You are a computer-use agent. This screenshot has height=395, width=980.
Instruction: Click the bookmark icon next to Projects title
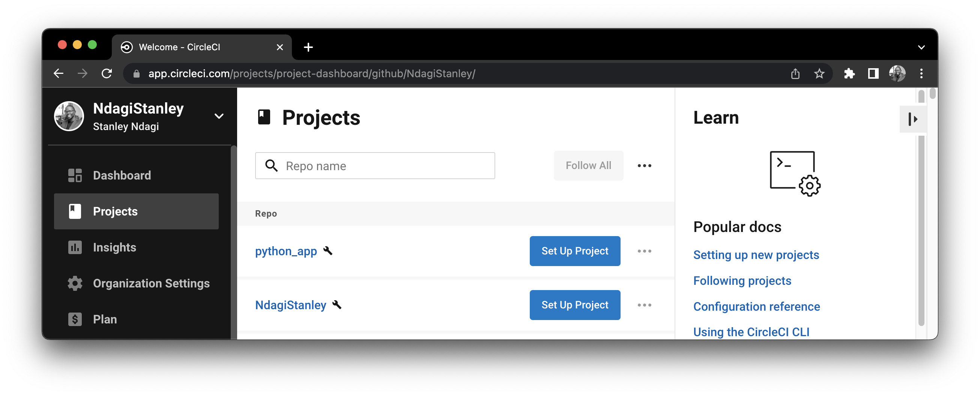point(264,117)
